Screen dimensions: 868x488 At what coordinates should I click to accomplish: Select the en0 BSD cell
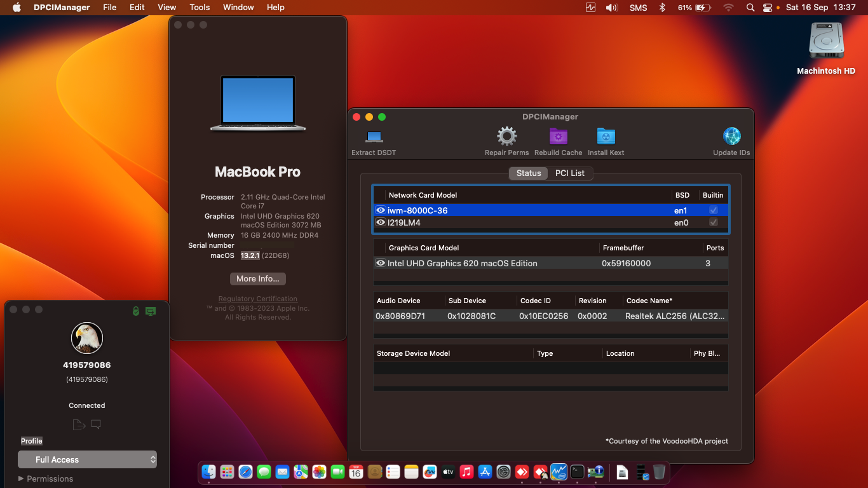tap(681, 222)
